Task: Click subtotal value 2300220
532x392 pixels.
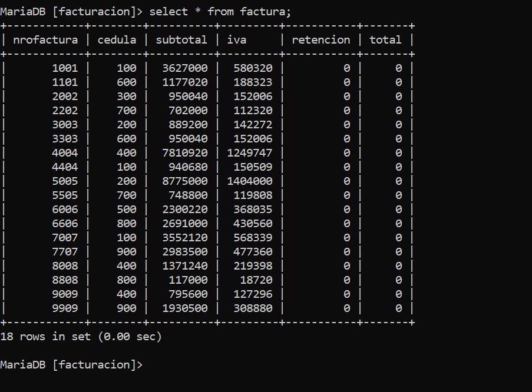Action: [x=185, y=210]
